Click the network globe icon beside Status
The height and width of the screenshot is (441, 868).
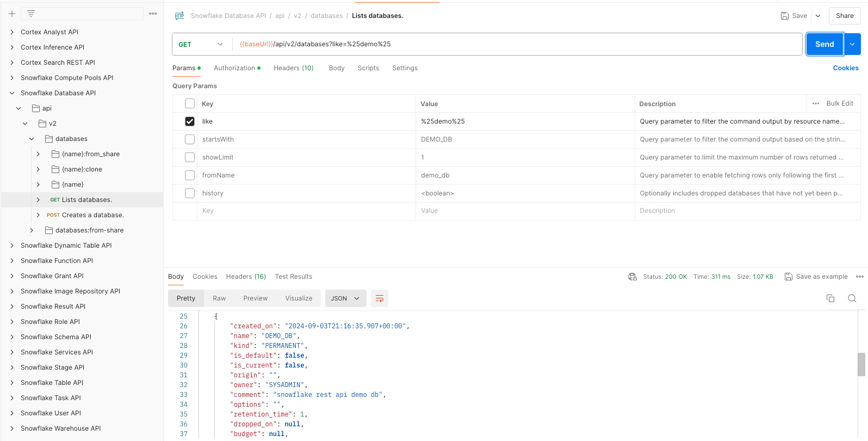coord(633,277)
